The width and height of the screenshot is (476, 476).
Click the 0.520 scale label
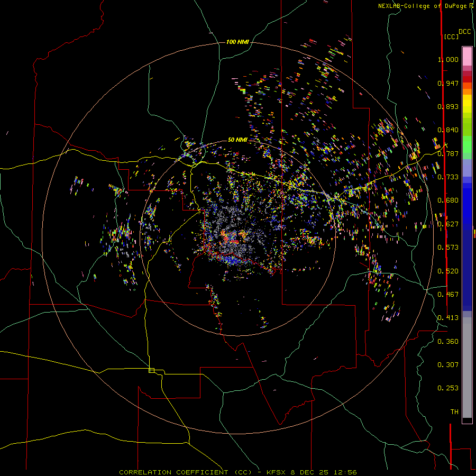tap(448, 271)
